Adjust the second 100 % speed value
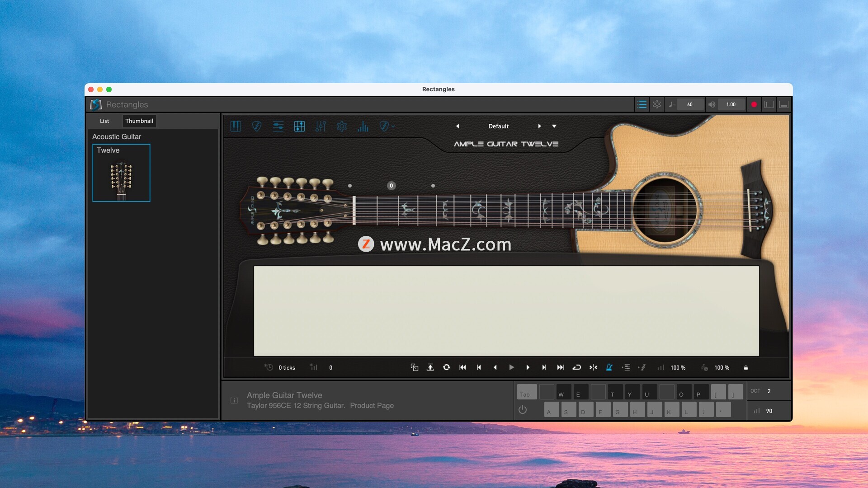This screenshot has height=488, width=868. (722, 368)
